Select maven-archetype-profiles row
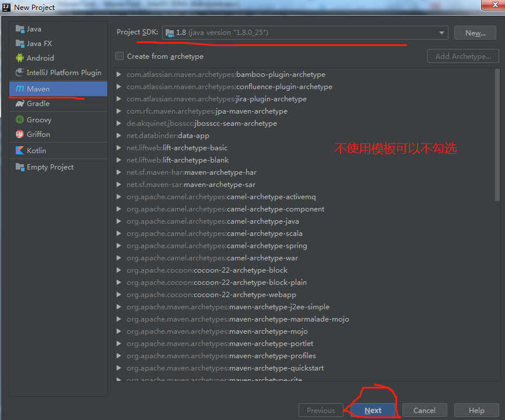The image size is (505, 420). click(304, 356)
